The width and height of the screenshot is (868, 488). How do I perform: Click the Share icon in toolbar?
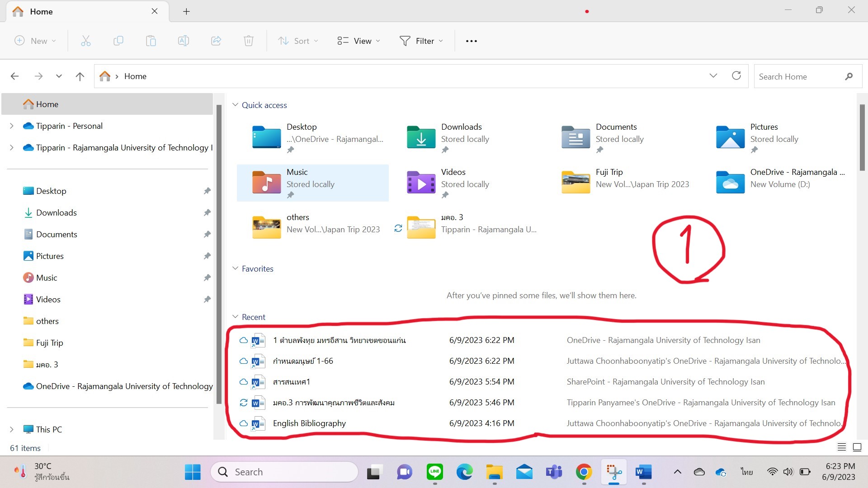[217, 41]
